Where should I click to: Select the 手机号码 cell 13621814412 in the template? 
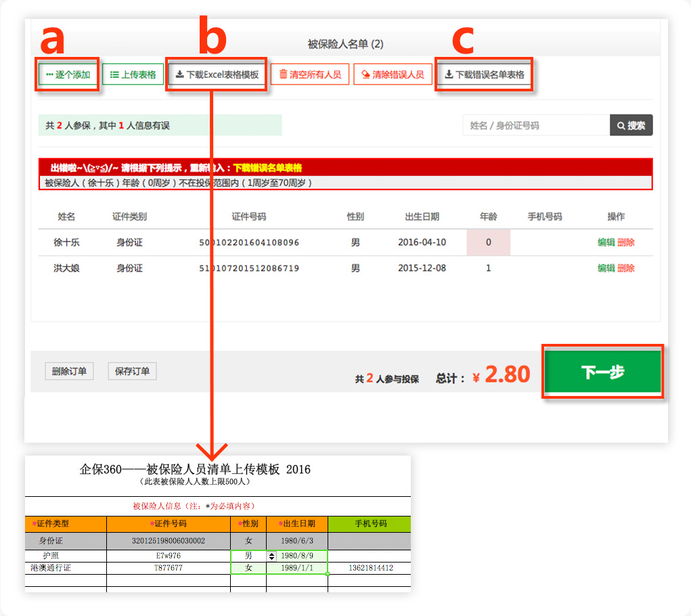(369, 568)
